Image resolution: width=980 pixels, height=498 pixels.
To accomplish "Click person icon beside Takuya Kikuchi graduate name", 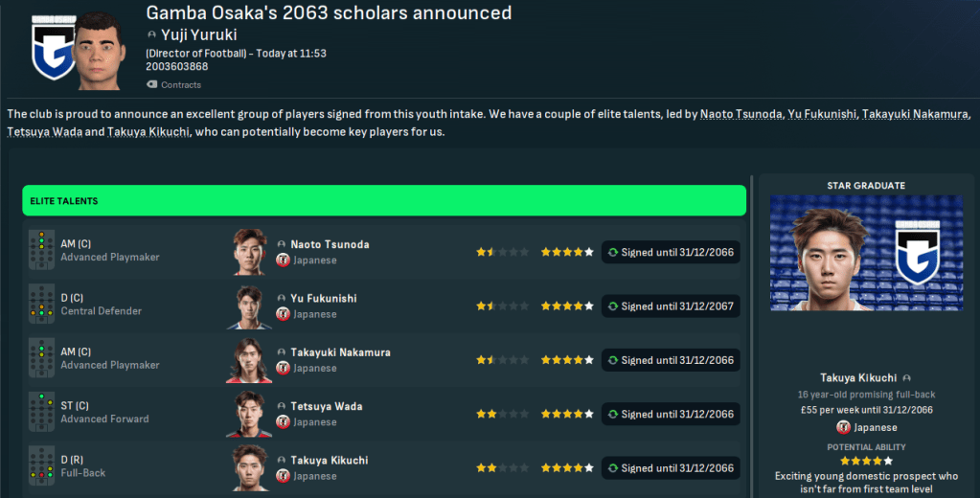I will (x=906, y=377).
